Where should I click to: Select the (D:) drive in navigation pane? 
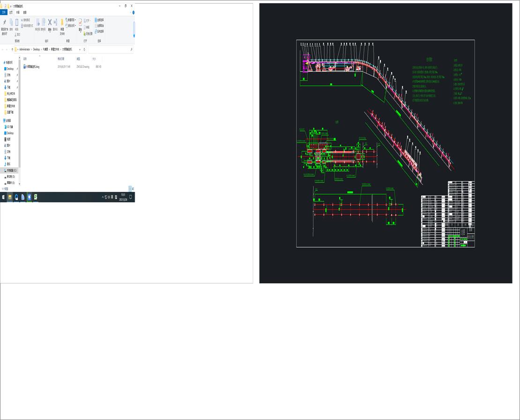10,177
